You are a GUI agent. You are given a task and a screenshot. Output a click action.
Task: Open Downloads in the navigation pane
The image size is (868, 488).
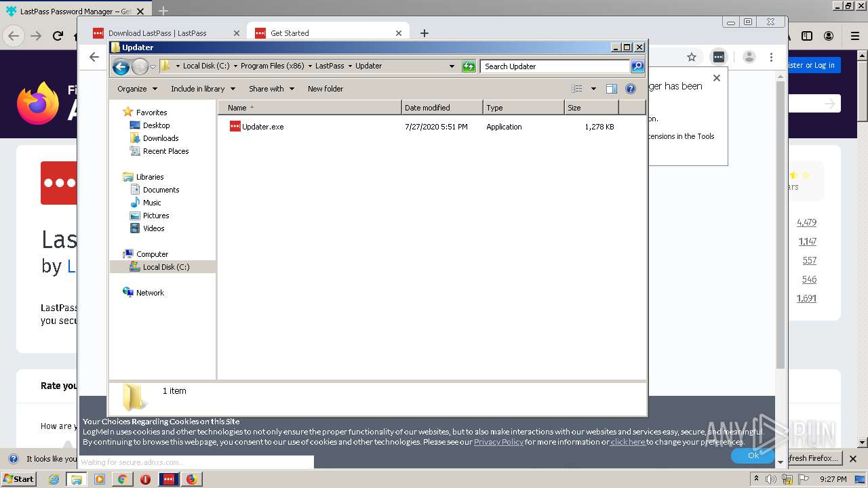(161, 138)
